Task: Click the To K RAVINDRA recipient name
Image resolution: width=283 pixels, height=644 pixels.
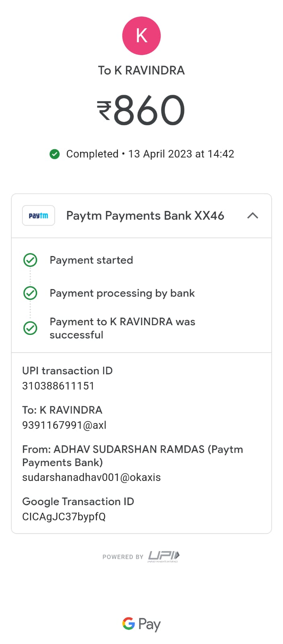Action: (141, 70)
